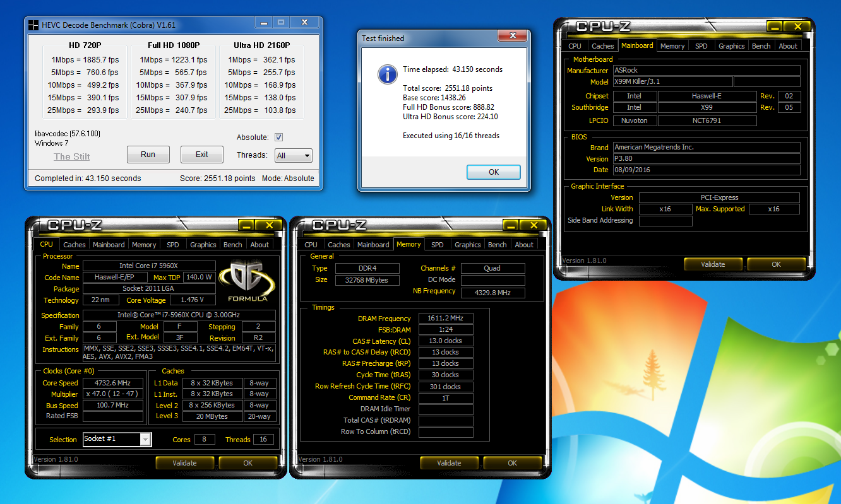
Task: Close the HEVC Decode Benchmark window
Action: [x=305, y=23]
